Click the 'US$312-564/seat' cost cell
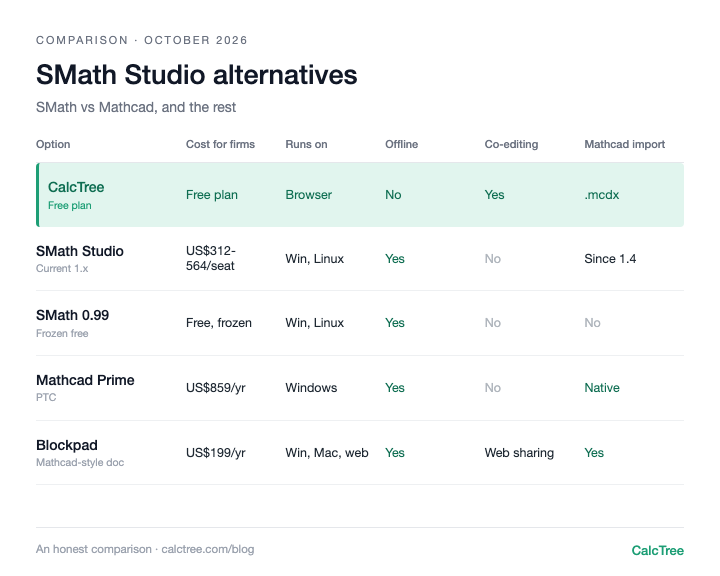 [x=211, y=258]
